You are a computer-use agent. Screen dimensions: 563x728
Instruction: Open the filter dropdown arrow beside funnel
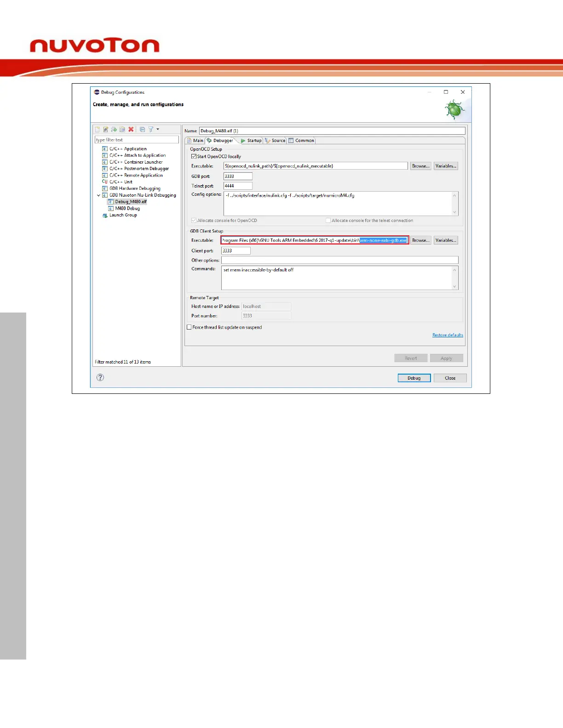coord(158,130)
